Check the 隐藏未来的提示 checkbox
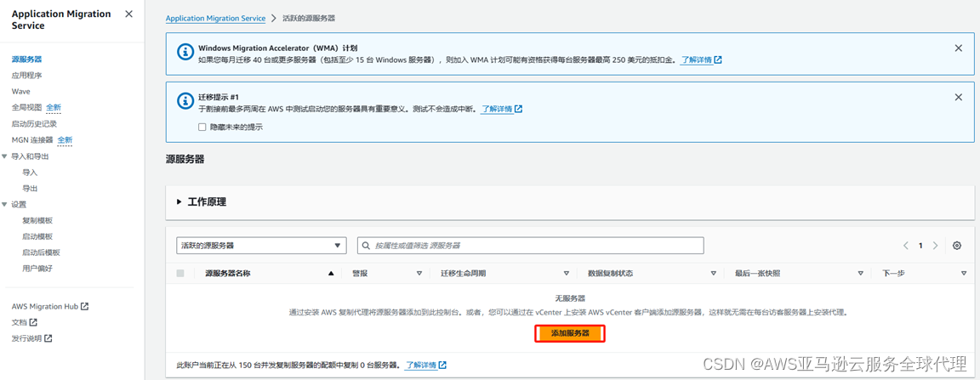This screenshot has width=980, height=380. pos(202,127)
